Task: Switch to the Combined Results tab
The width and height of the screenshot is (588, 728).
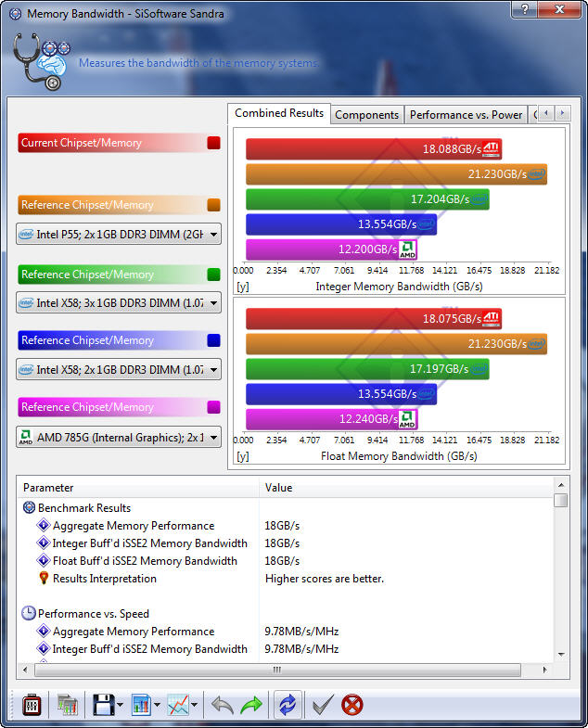Action: click(x=278, y=113)
